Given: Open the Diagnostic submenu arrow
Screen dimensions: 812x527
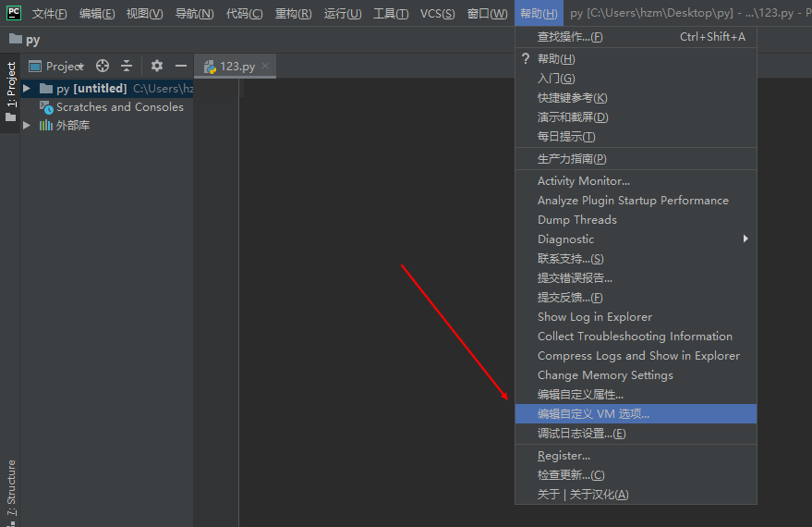Looking at the screenshot, I should [x=745, y=239].
